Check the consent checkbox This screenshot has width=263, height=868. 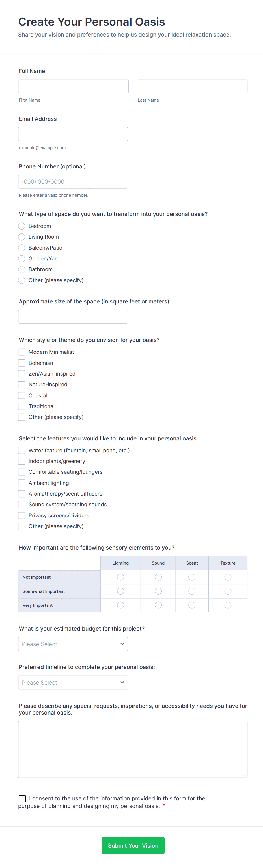[22, 798]
